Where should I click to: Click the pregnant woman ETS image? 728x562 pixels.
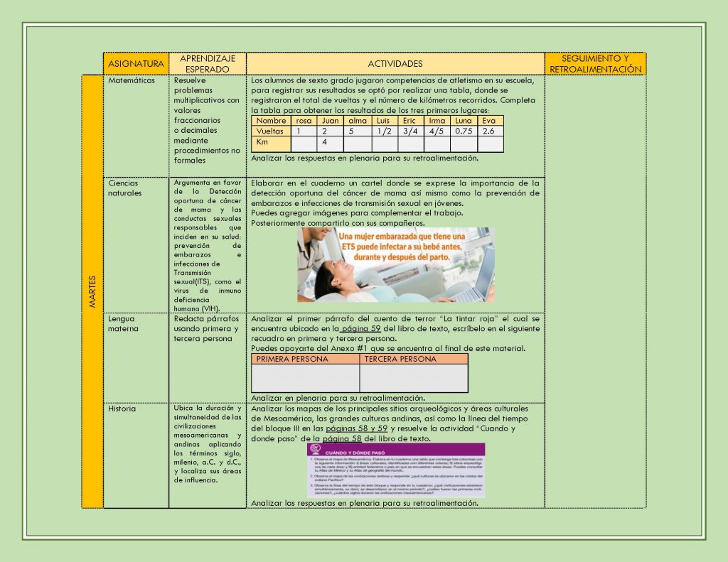coord(396,265)
